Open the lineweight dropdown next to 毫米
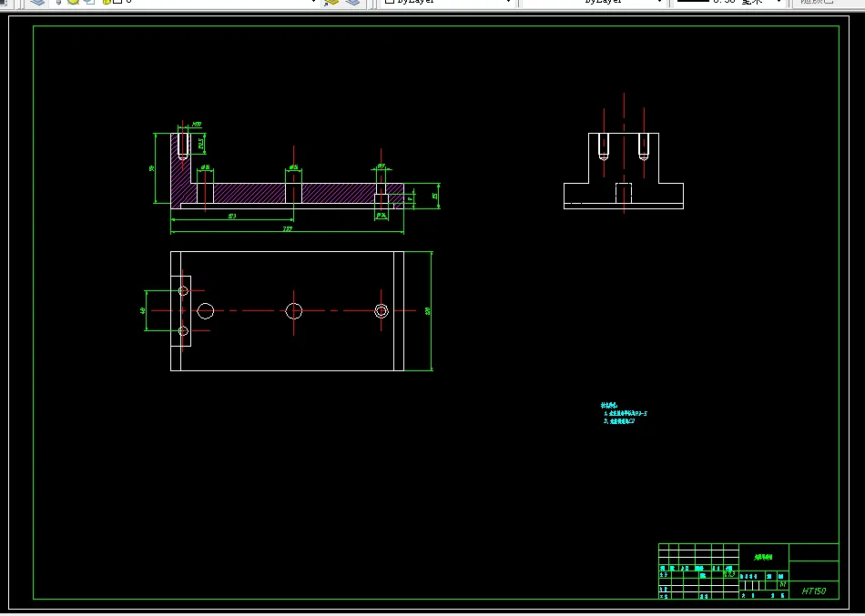 tap(779, 2)
